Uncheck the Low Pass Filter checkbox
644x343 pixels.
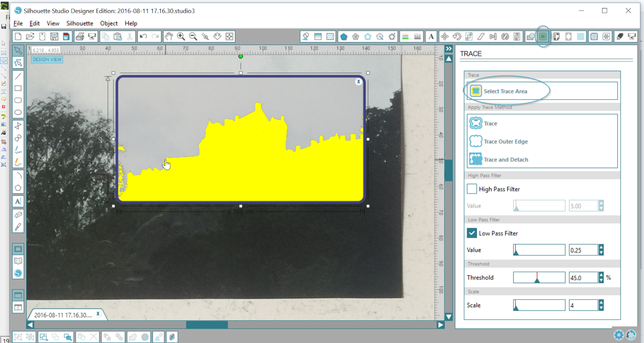point(472,233)
